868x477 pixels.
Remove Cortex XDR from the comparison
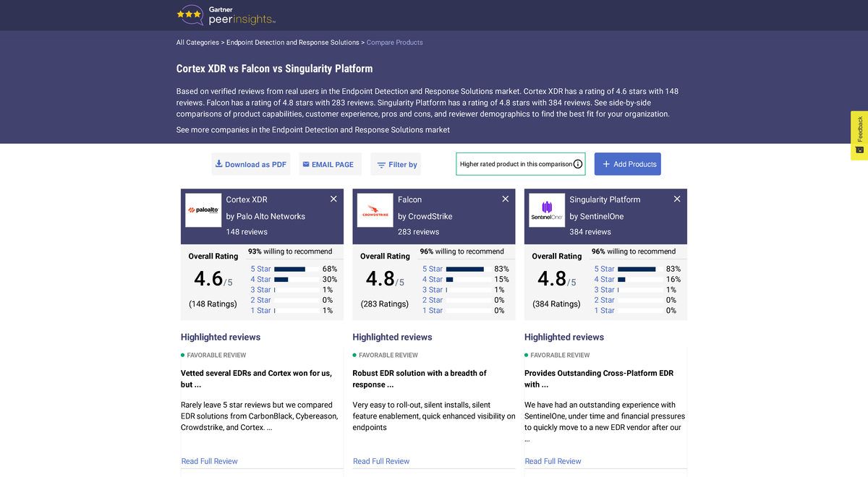[333, 198]
